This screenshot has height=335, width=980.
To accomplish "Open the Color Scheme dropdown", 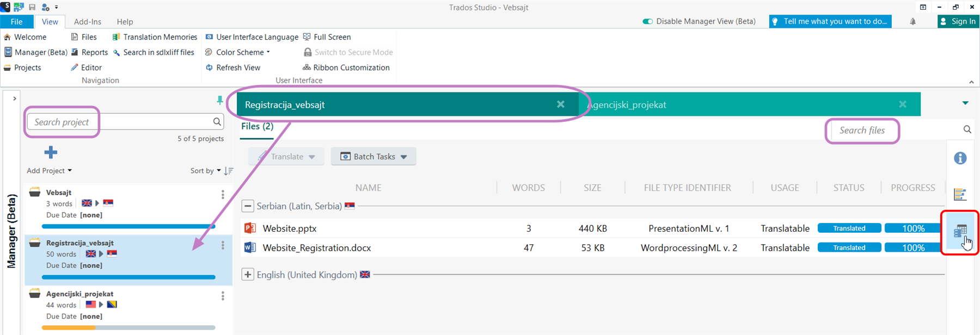I will tap(237, 52).
